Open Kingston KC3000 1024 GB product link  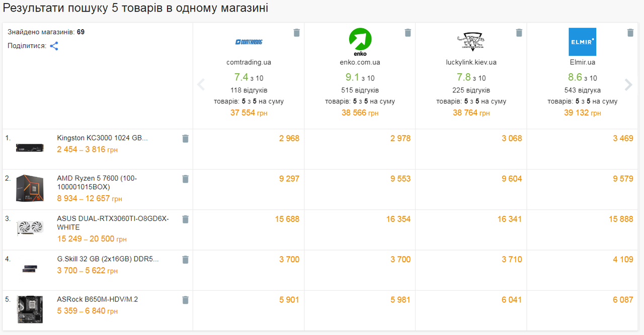point(103,138)
